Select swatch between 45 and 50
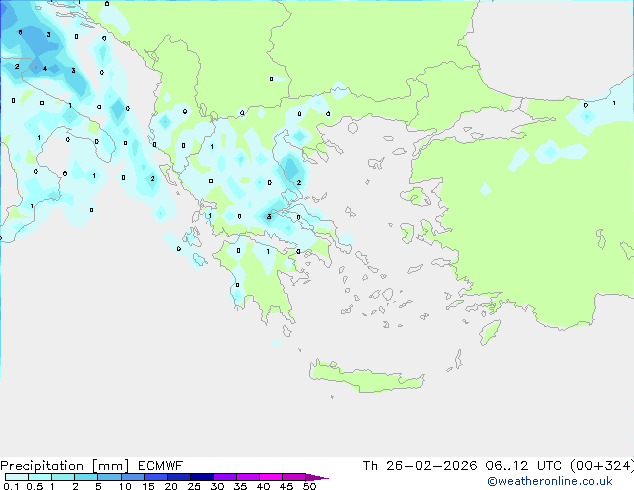Screen dimensions: 634x490 [x=294, y=477]
